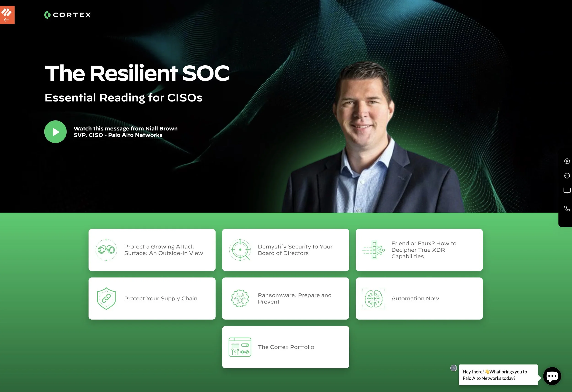572x392 pixels.
Task: Open the chat widget button
Action: click(552, 376)
